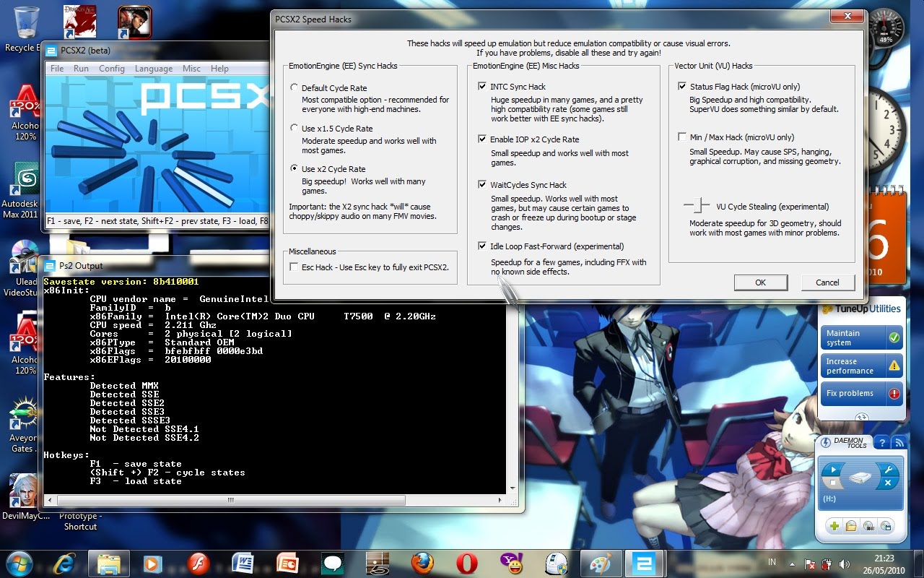The image size is (924, 578).
Task: Open Yahoo Messenger from the taskbar
Action: coord(512,563)
